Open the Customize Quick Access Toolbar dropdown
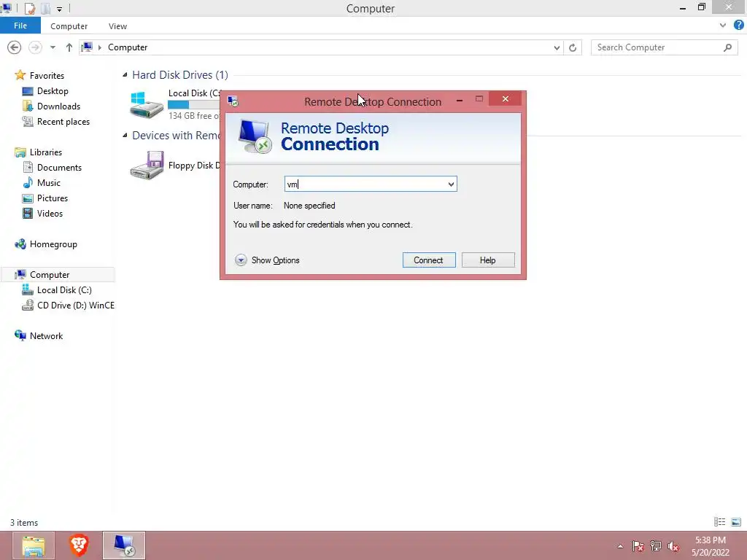 click(60, 9)
